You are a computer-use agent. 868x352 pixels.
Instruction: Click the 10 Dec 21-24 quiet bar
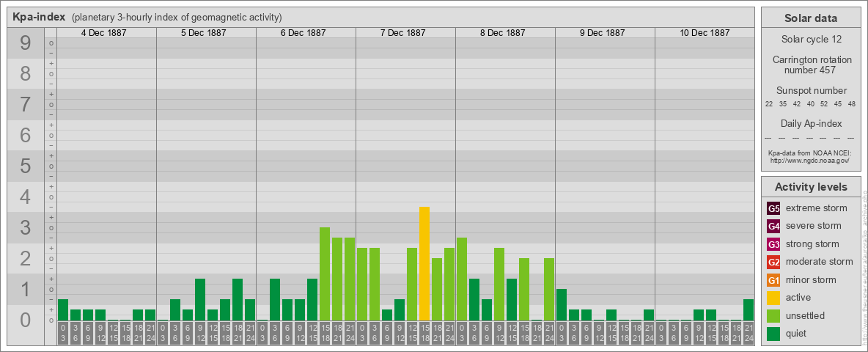(749, 310)
